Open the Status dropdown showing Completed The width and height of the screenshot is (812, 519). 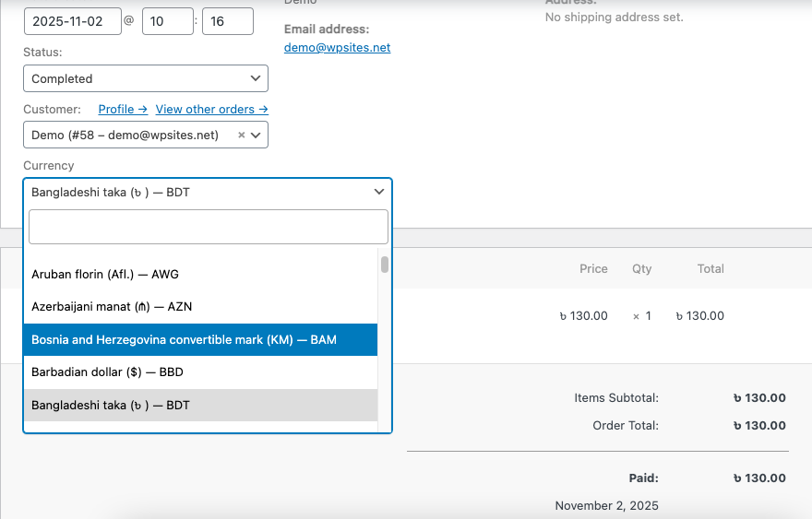coord(145,78)
